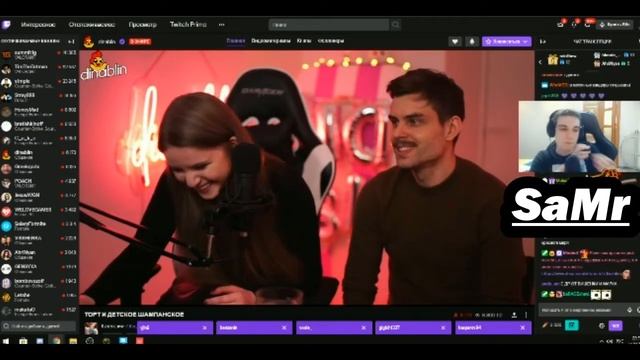Switch to the Видеоматериалы tab
Screen dimensions: 640x360
(x=271, y=41)
